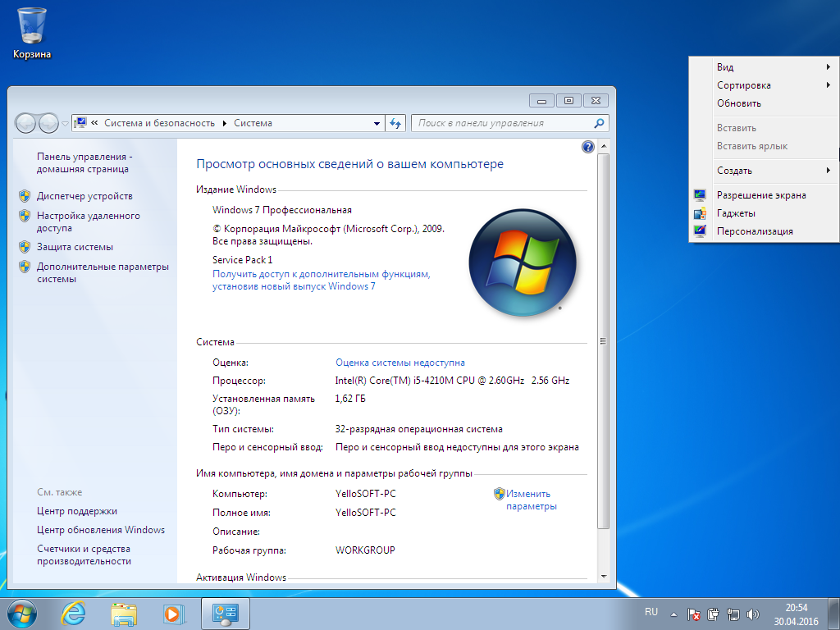840x630 pixels.
Task: Click the vertical scrollbar thumb in System window
Action: (x=603, y=341)
